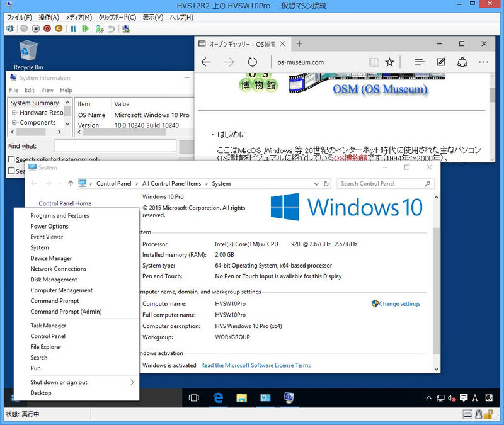Click All Control Panel Items breadcrumb
Screen dimensions: 504x425
pos(171,184)
